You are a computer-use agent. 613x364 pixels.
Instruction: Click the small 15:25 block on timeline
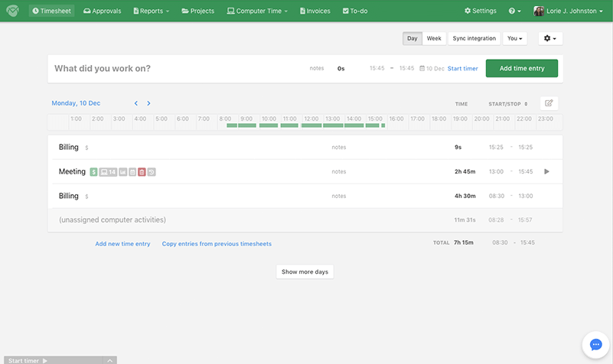[383, 125]
